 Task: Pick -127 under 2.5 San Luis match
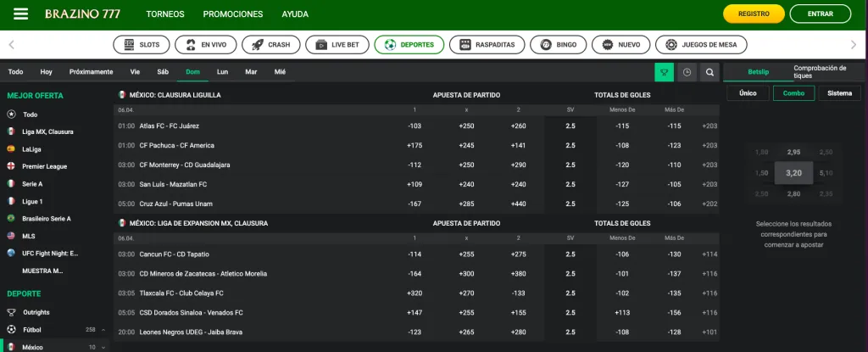click(x=622, y=184)
